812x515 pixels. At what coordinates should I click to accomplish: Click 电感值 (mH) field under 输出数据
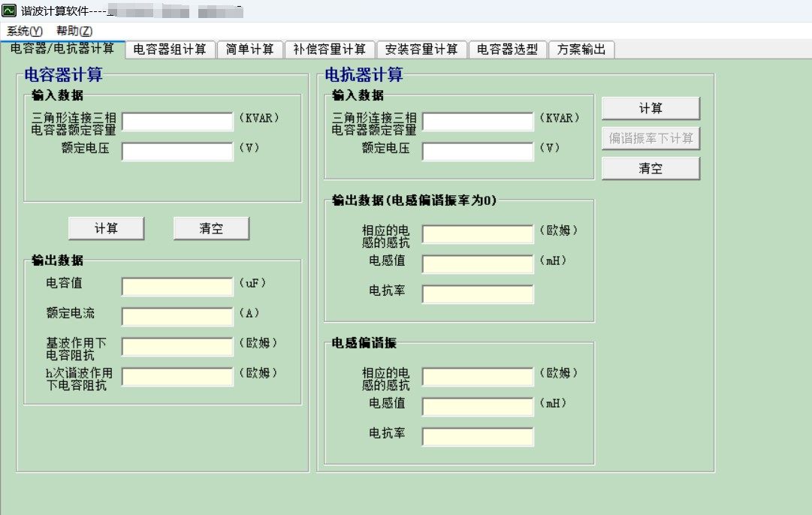pos(478,264)
